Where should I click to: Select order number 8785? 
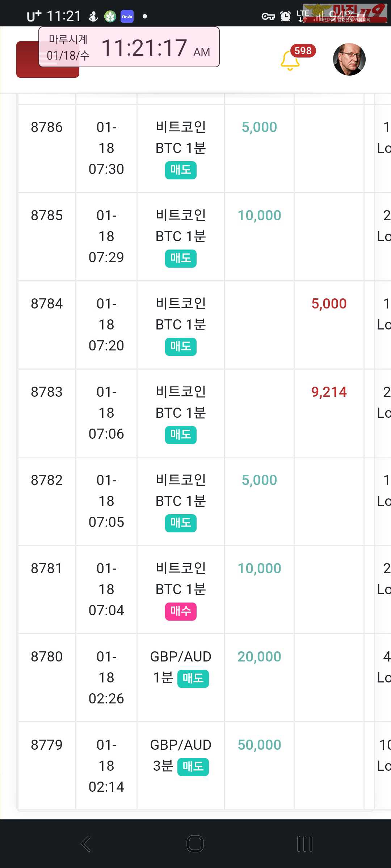(x=47, y=216)
